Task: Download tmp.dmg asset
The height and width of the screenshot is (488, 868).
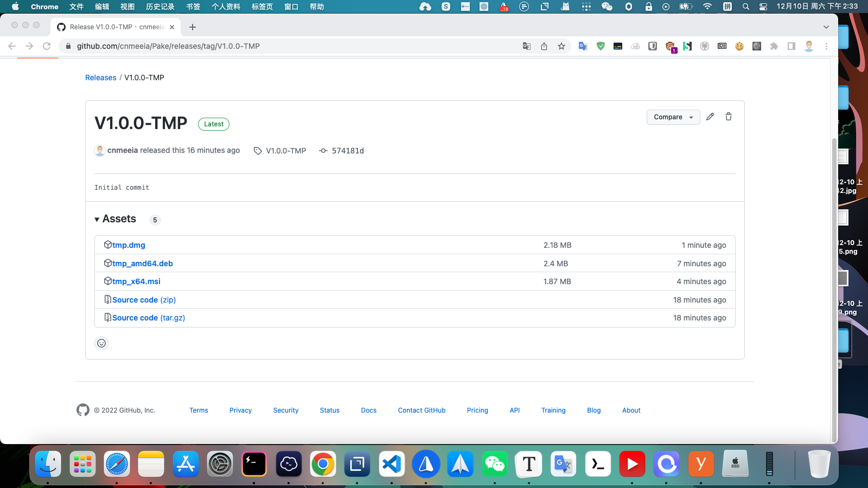Action: pos(129,245)
